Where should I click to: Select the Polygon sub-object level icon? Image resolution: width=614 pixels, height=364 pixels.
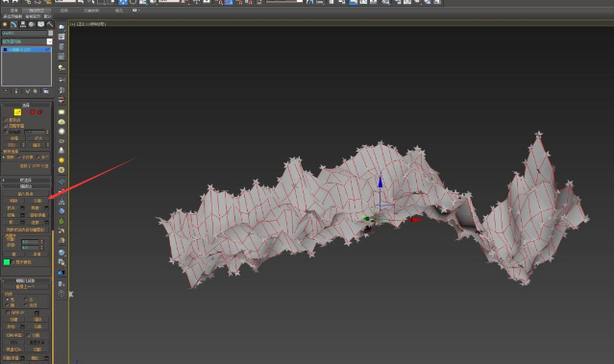(33, 112)
